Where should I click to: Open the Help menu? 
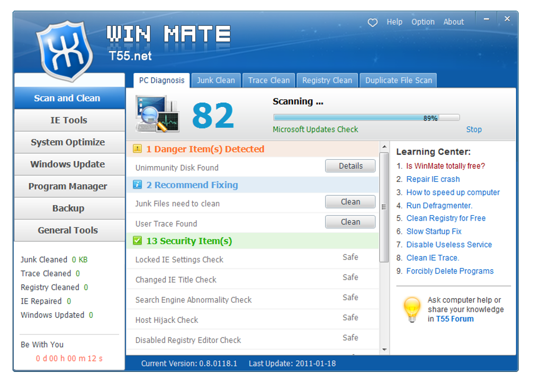[x=394, y=22]
